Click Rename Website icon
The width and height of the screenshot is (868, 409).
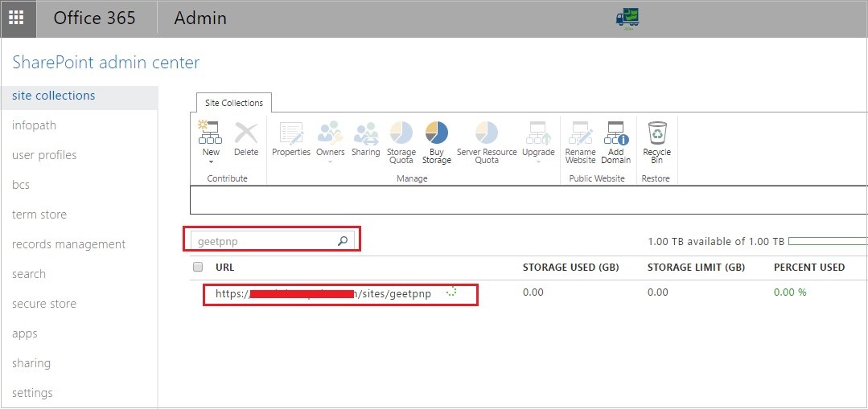tap(580, 133)
